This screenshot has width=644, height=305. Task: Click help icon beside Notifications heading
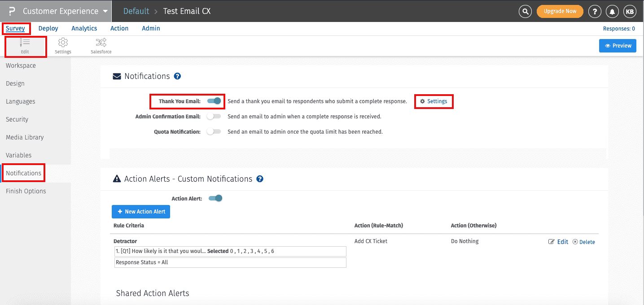coord(177,76)
